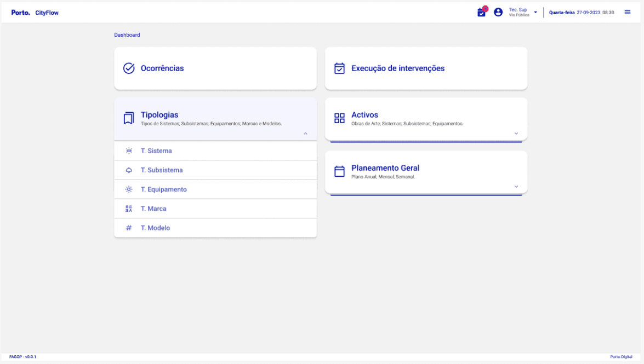
Task: Open the Execução de intervenções card
Action: click(426, 68)
